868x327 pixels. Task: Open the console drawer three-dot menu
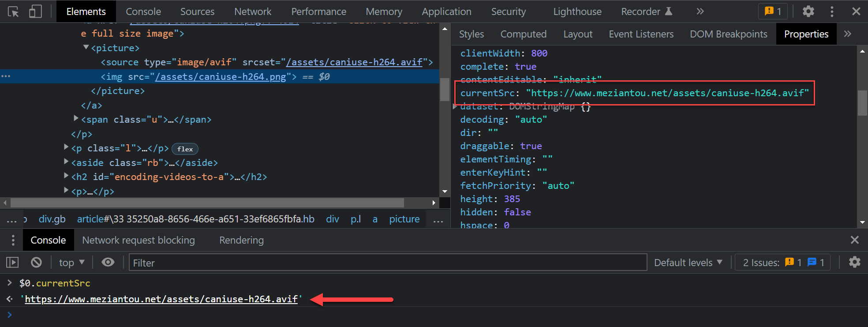click(x=13, y=240)
